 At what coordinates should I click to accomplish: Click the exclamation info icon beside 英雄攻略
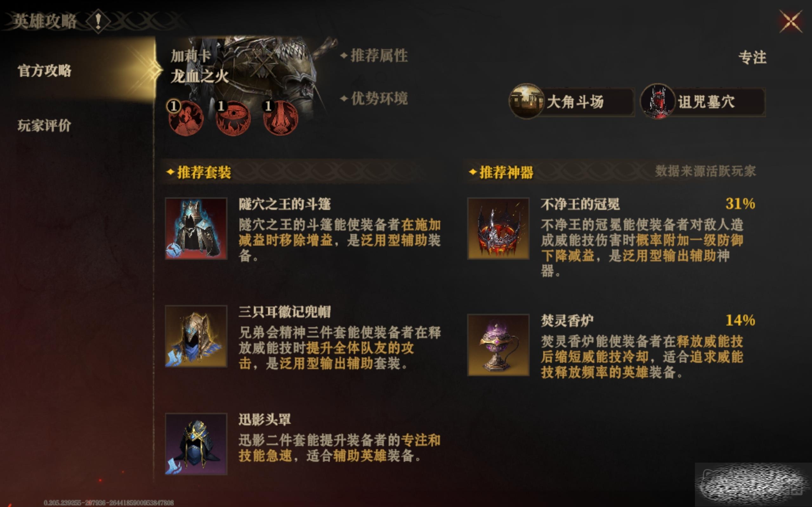click(98, 22)
